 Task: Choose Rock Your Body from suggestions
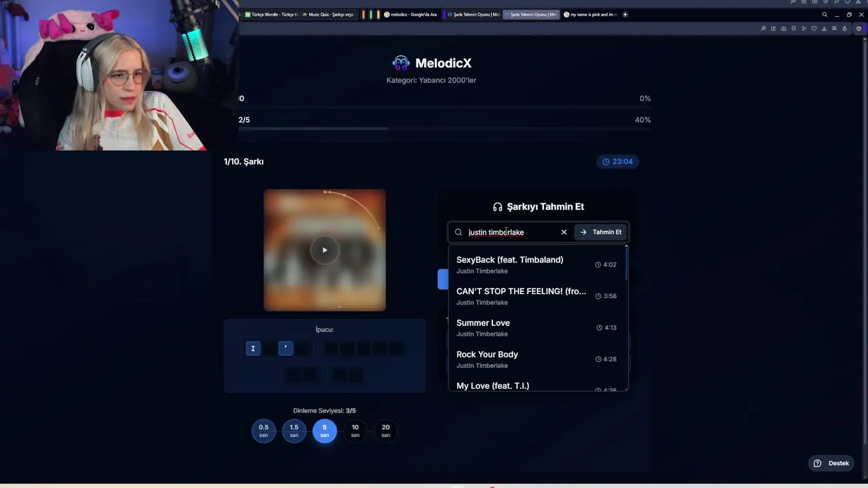click(536, 359)
